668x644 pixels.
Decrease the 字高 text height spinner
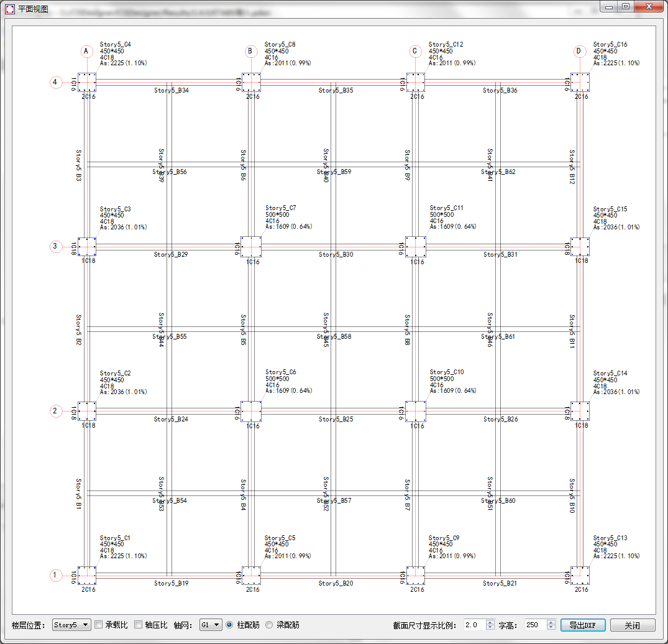click(x=551, y=628)
